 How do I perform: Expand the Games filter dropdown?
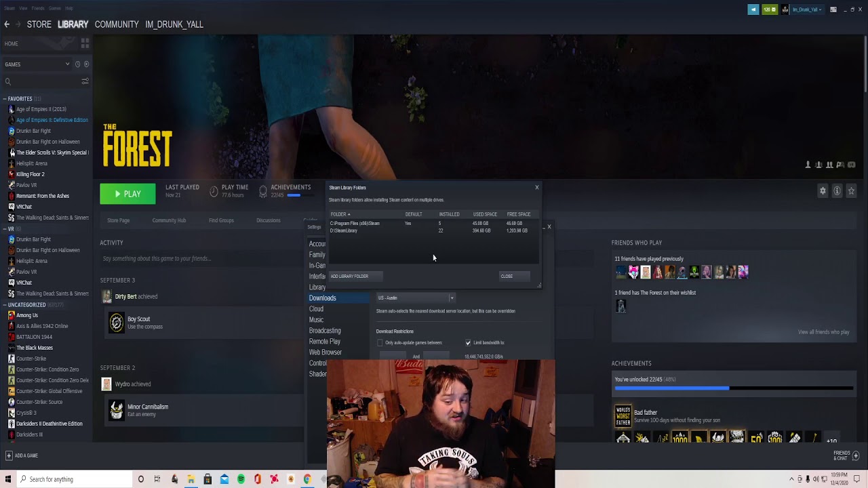coord(37,64)
